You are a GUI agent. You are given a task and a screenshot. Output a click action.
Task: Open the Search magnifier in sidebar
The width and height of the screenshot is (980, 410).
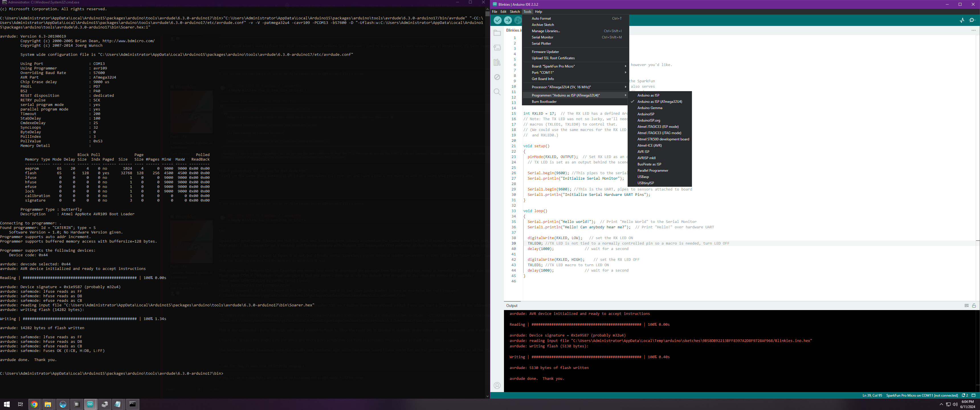point(497,92)
